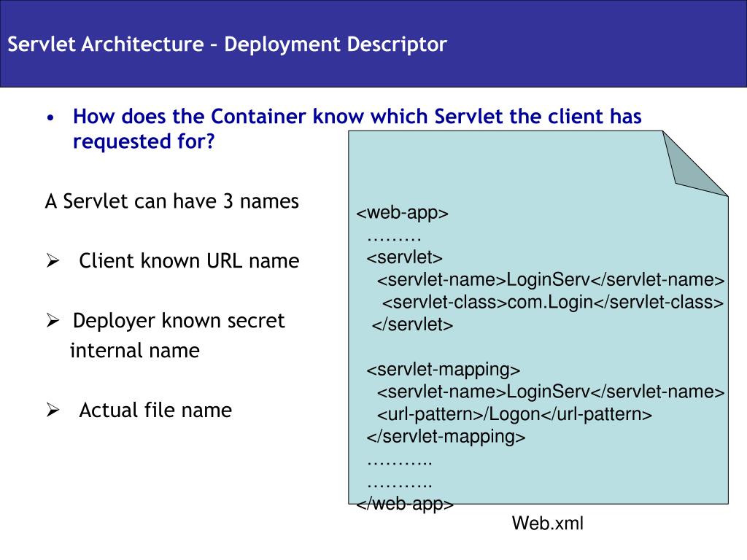The image size is (747, 560).
Task: Click the Web.xml caption below the document
Action: tap(548, 524)
